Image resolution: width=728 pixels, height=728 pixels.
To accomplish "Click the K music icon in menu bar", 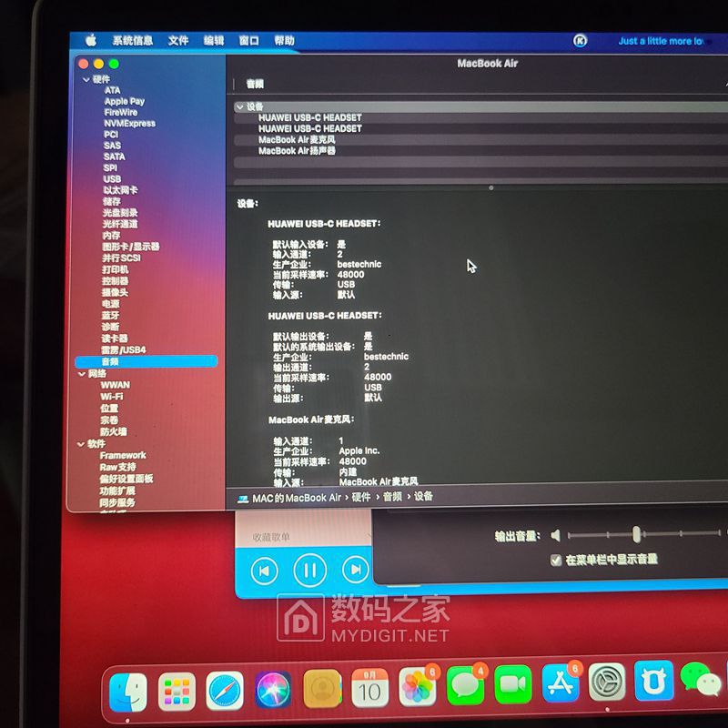I will tap(580, 41).
